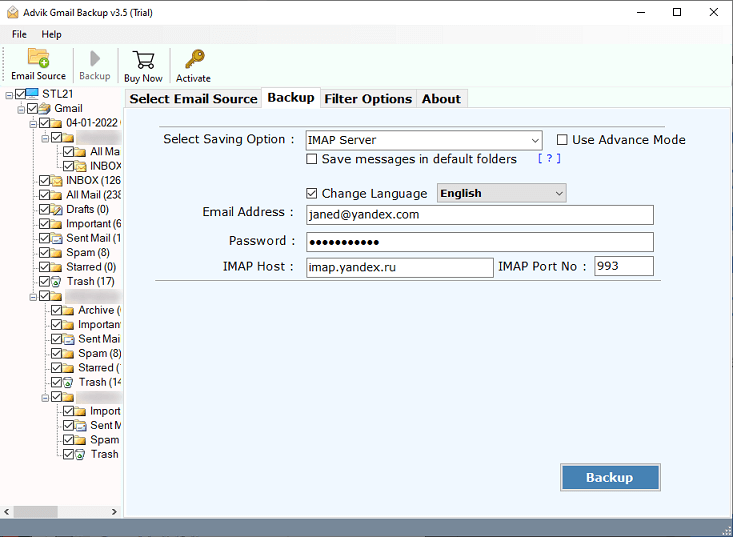The height and width of the screenshot is (537, 733).
Task: Uncheck the Archive folder checkbox
Action: (x=57, y=310)
